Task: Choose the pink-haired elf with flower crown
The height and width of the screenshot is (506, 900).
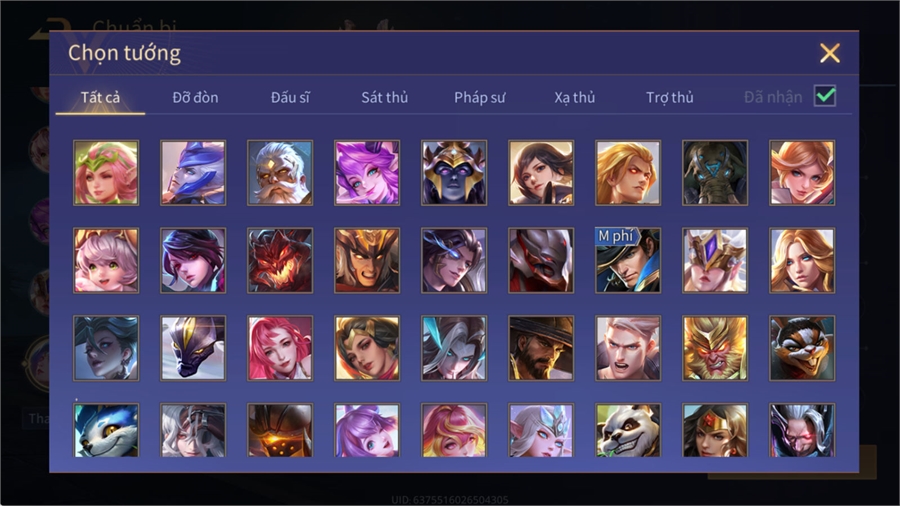Action: [x=106, y=173]
